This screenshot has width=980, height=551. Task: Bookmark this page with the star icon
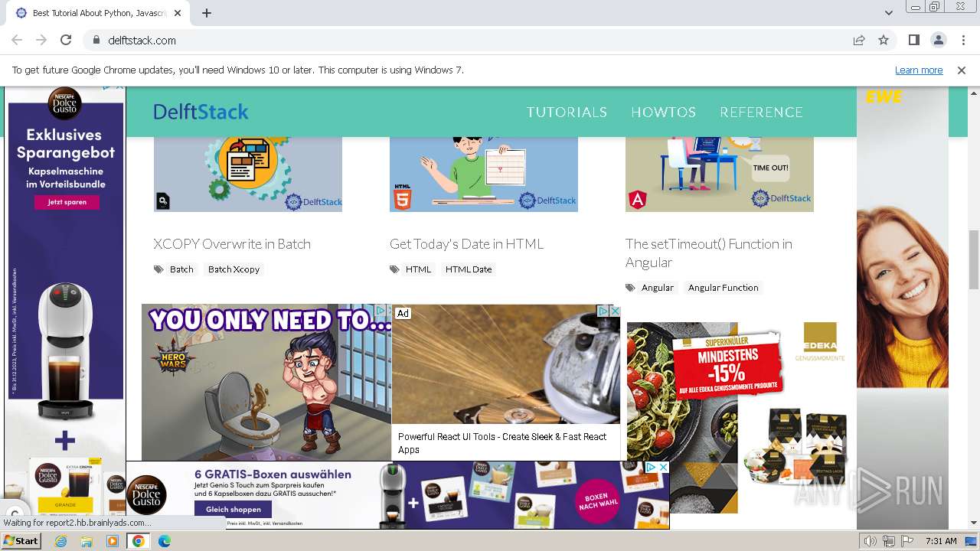click(x=884, y=40)
